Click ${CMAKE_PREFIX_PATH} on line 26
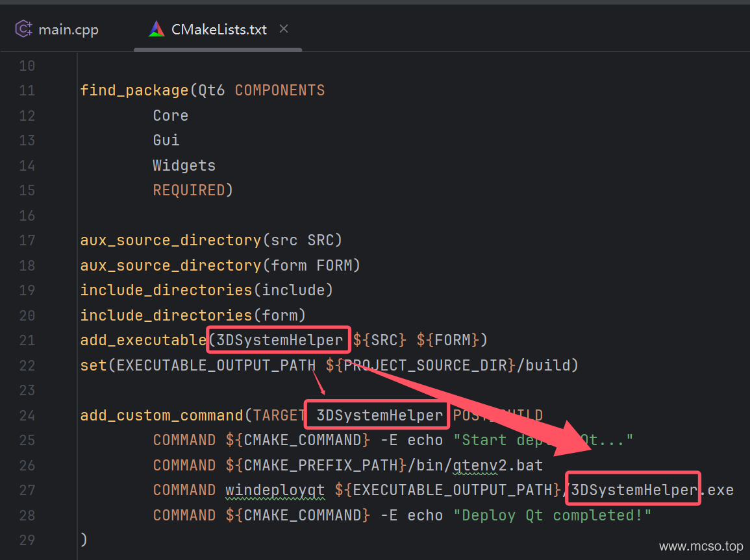Image resolution: width=750 pixels, height=560 pixels. click(316, 465)
